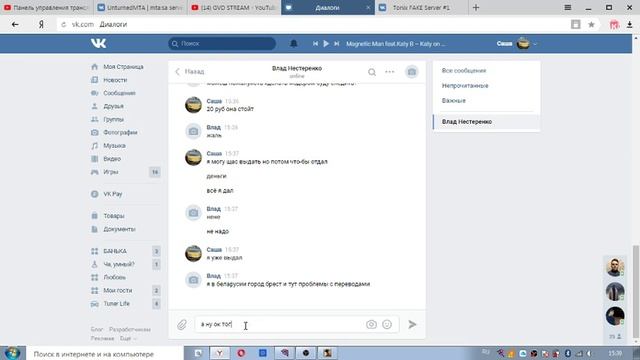Open Мои гости shortcut
This screenshot has height=360, width=640.
(x=118, y=290)
